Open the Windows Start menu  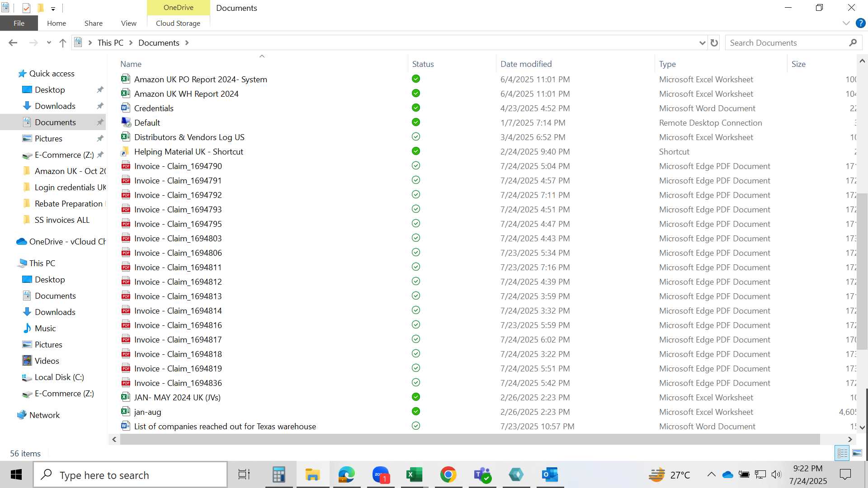16,475
